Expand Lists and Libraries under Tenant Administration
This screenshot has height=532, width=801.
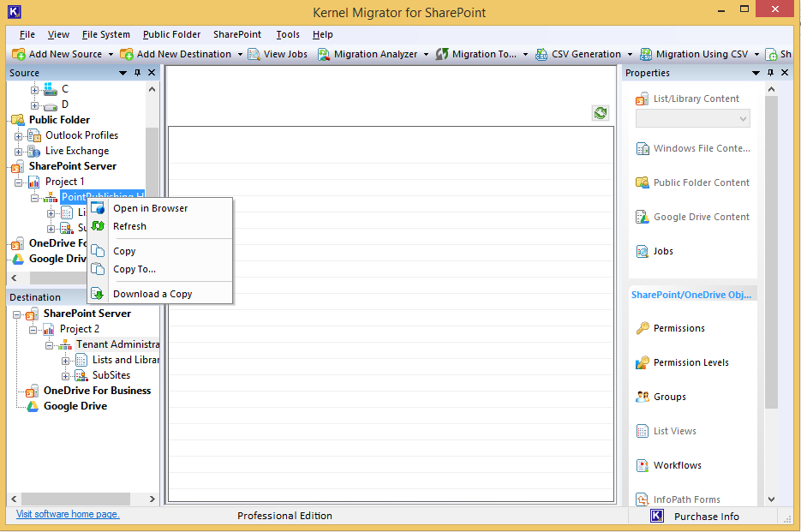65,361
